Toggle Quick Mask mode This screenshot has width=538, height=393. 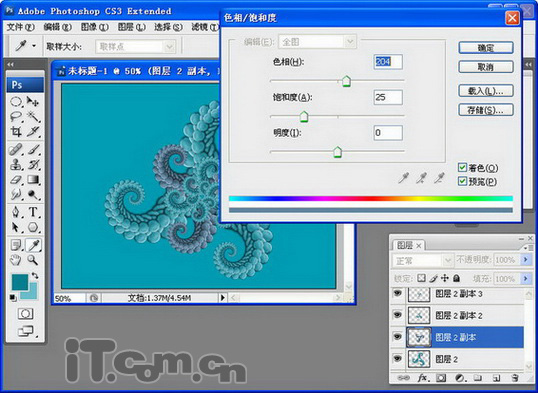click(25, 314)
